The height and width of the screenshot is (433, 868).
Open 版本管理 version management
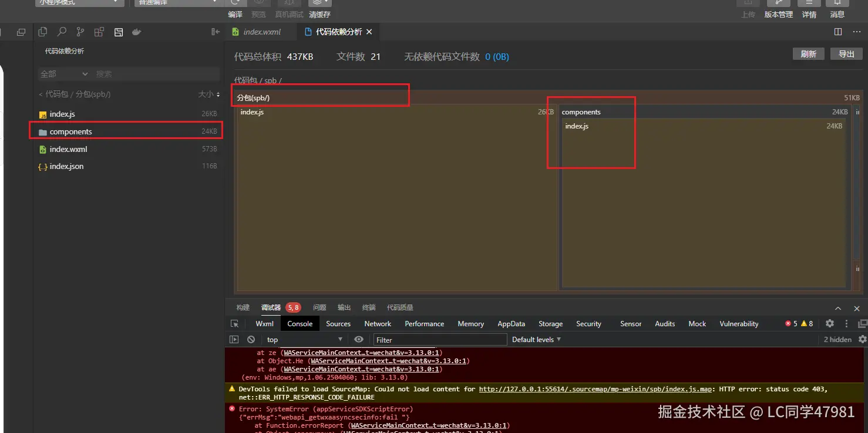(x=779, y=14)
